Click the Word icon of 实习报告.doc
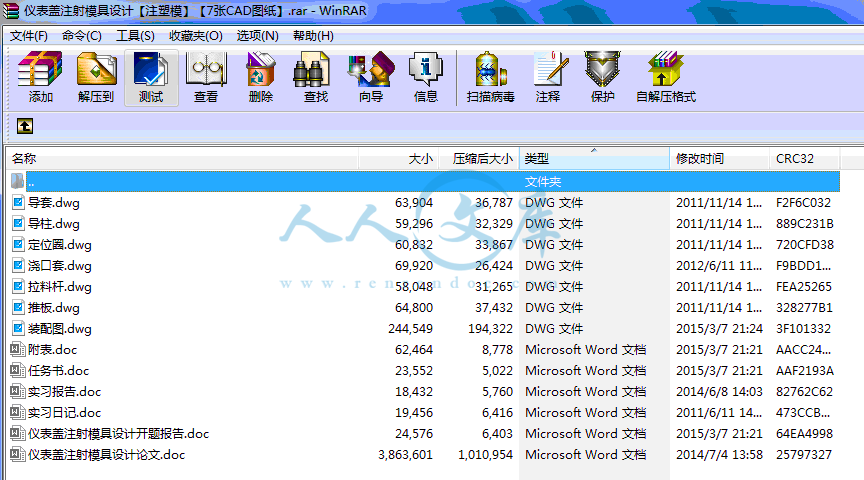Screen dimensions: 864x480 click(x=18, y=391)
